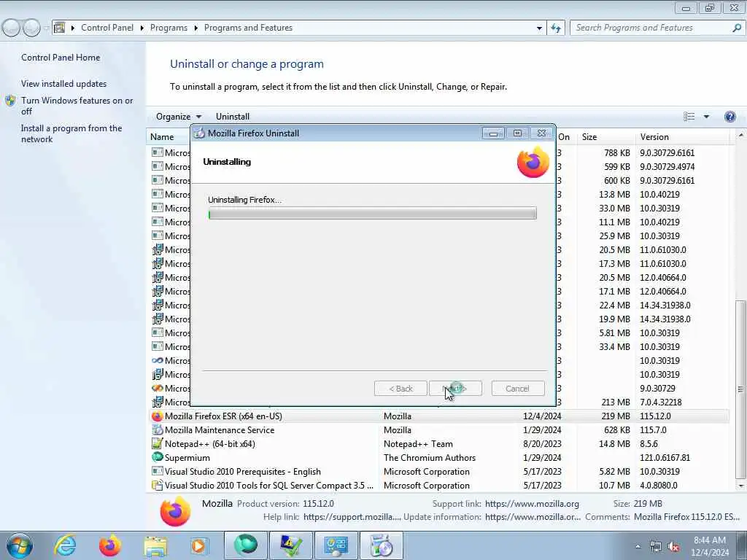Expand Control Panel breadcrumb arrow

[x=142, y=28]
